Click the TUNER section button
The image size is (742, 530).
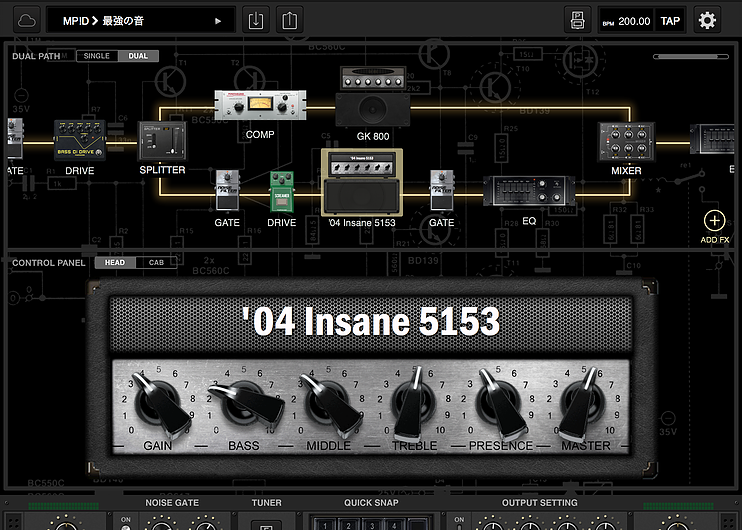coord(267,525)
